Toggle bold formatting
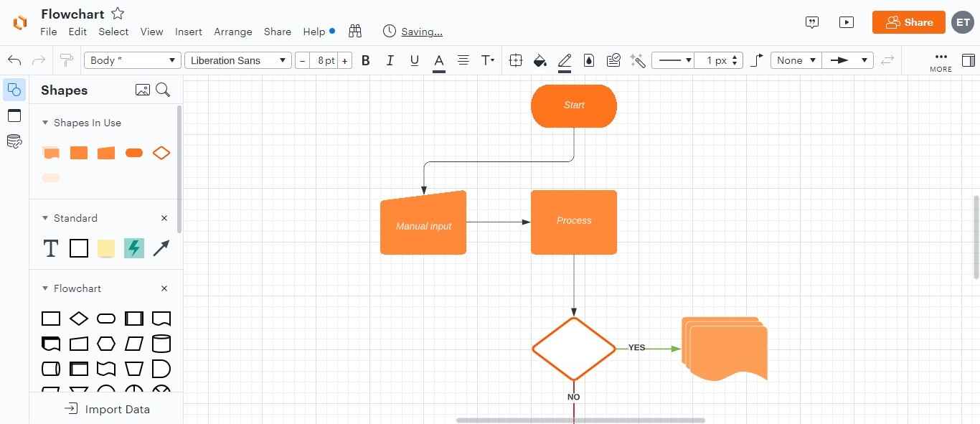 (x=366, y=60)
